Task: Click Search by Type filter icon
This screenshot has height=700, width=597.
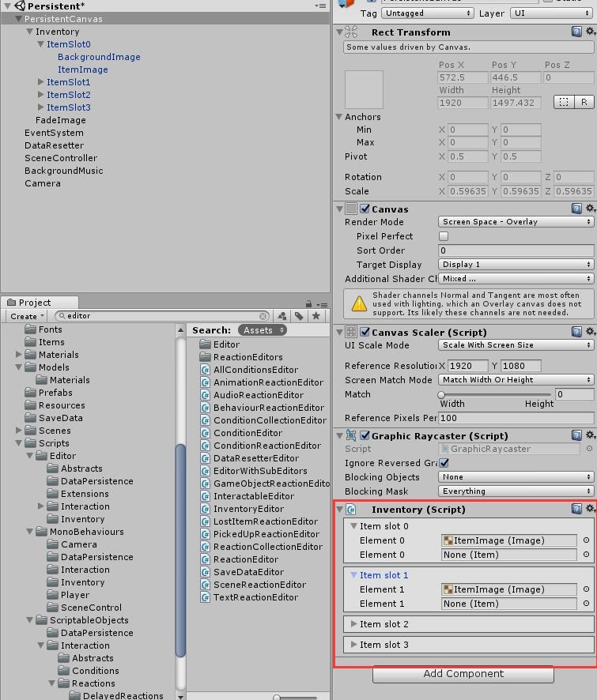Action: tap(283, 316)
